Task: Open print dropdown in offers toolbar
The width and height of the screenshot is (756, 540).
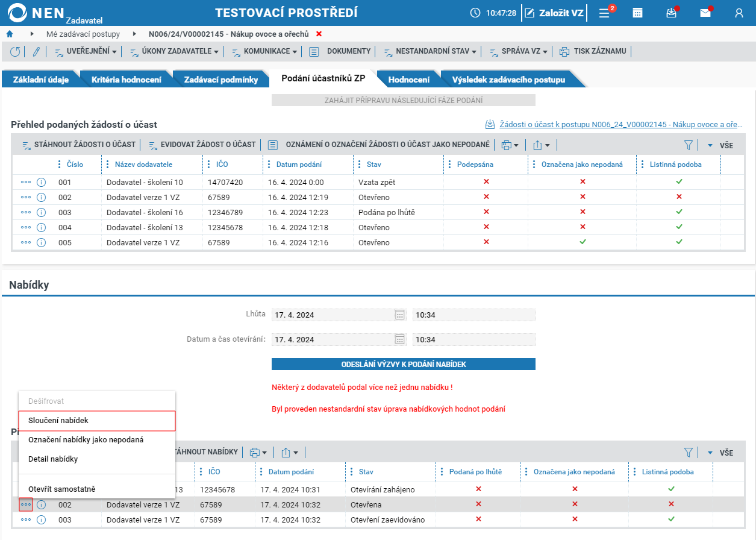Action: point(258,453)
